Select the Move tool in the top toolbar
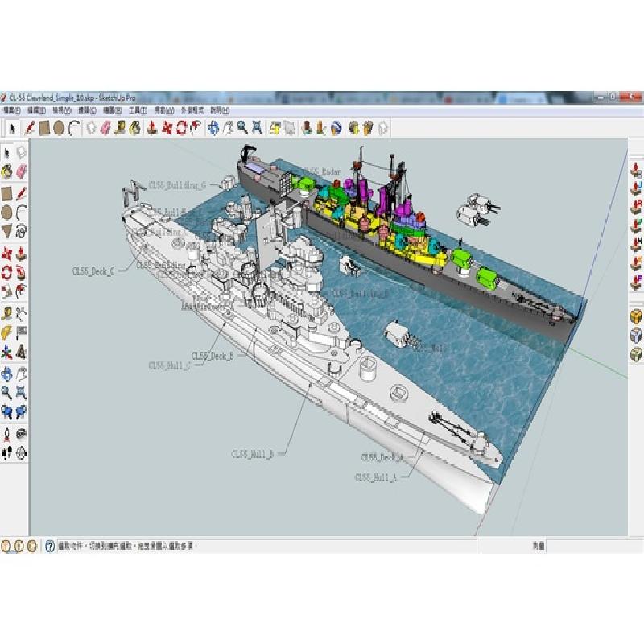 [x=167, y=128]
